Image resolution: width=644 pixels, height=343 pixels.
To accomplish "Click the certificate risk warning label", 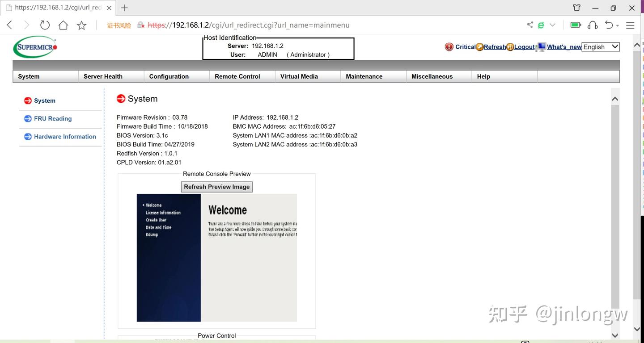I will point(119,25).
